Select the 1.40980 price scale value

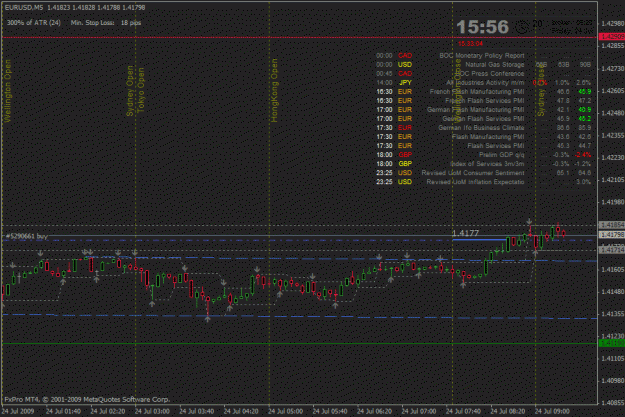coord(613,381)
